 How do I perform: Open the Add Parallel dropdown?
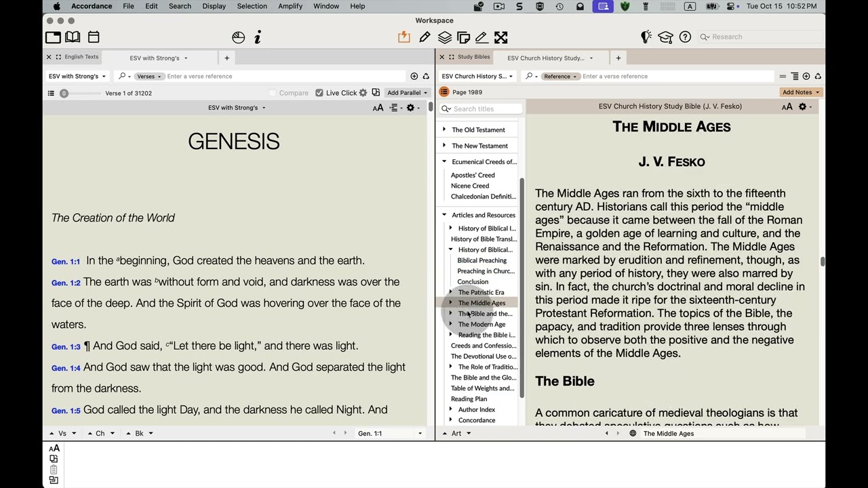point(407,93)
